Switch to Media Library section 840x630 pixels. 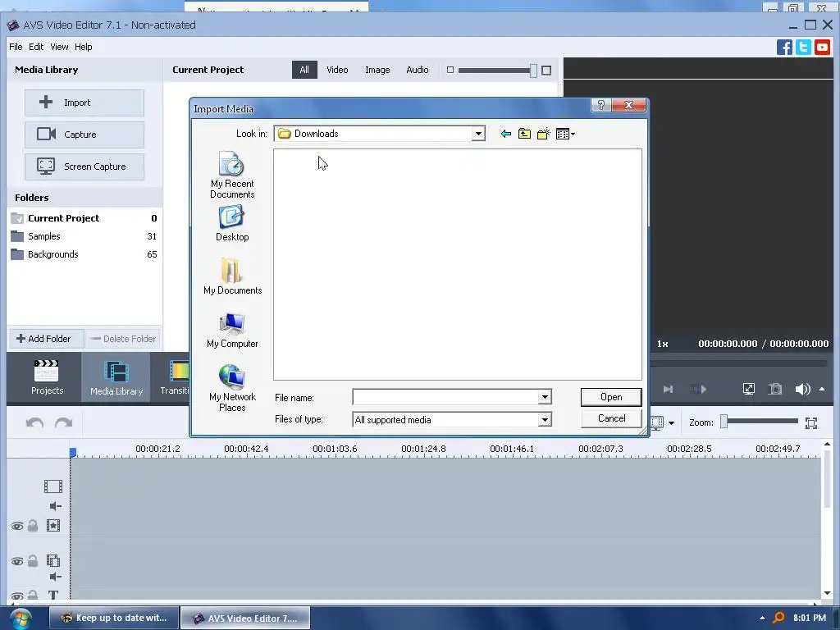(116, 377)
